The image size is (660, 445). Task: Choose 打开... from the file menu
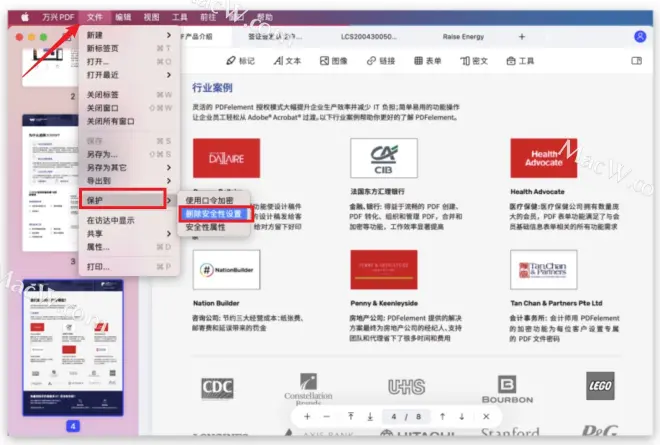click(x=129, y=62)
